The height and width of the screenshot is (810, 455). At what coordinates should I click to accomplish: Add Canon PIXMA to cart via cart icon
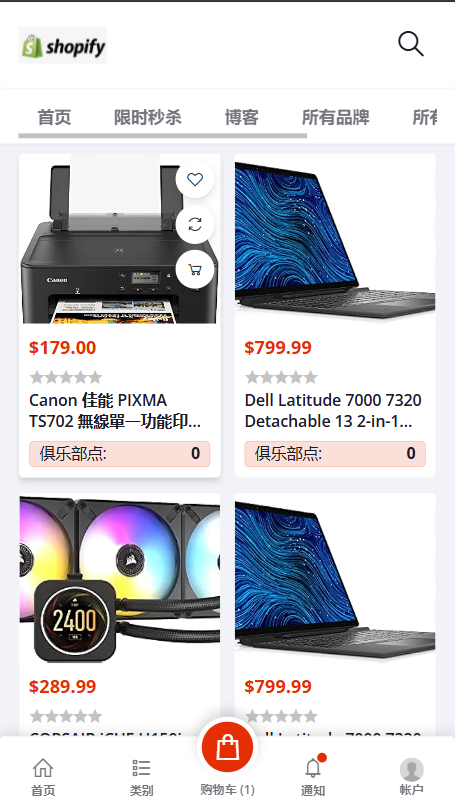[195, 269]
